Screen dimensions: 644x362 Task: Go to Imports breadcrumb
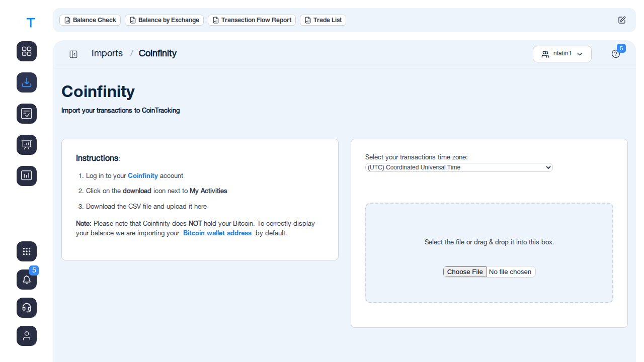(x=107, y=53)
